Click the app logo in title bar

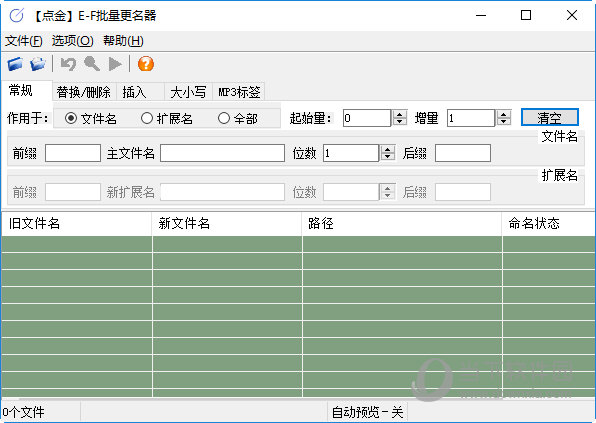(17, 16)
